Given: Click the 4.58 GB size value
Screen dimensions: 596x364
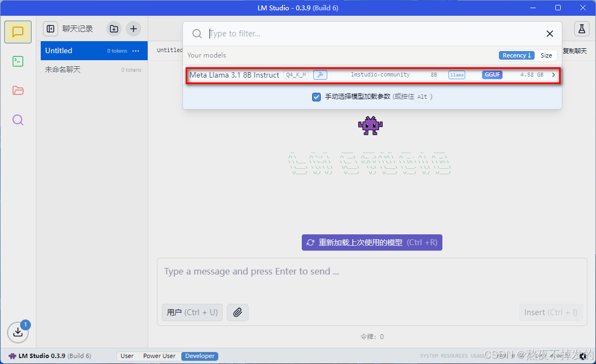Looking at the screenshot, I should [x=532, y=75].
